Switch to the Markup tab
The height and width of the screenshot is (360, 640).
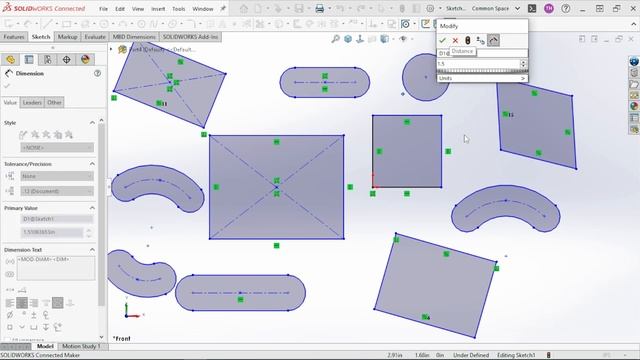67,37
